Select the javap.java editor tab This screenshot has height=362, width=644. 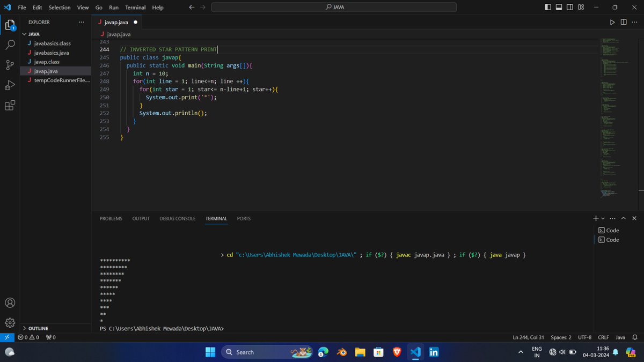pyautogui.click(x=118, y=22)
